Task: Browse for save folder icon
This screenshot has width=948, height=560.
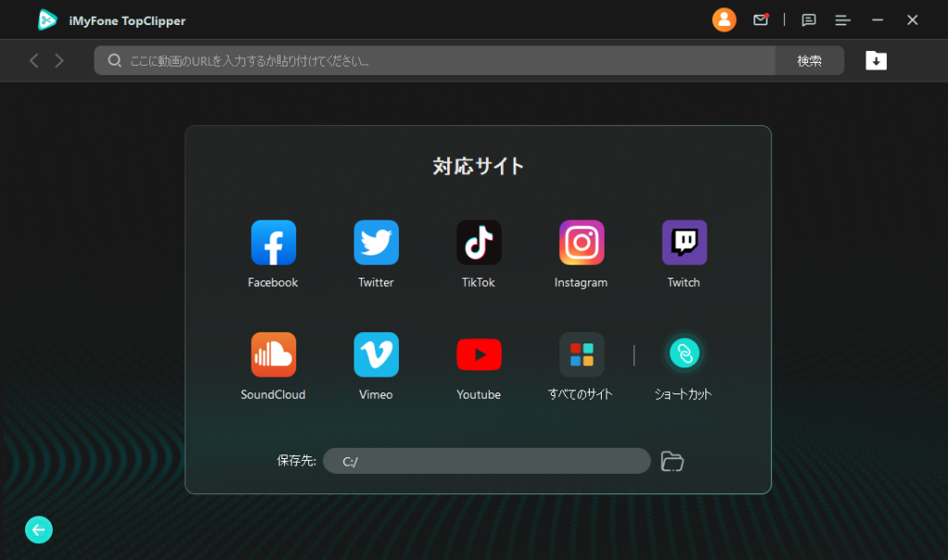Action: pyautogui.click(x=672, y=462)
